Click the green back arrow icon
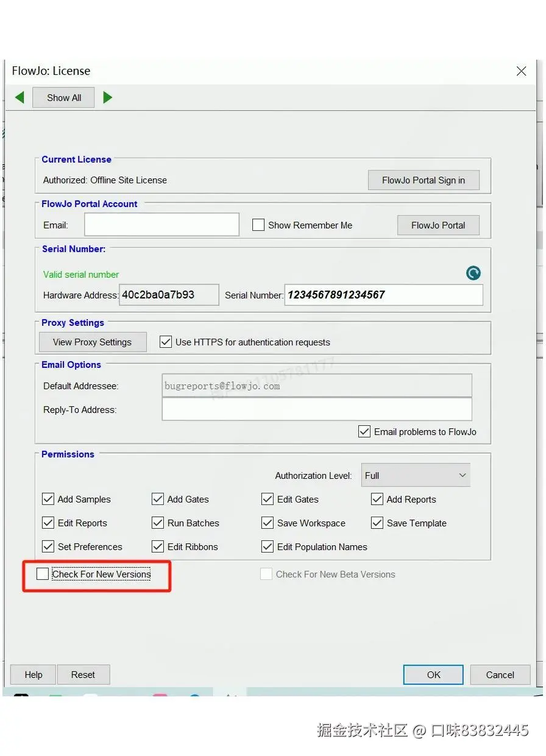 [x=19, y=97]
